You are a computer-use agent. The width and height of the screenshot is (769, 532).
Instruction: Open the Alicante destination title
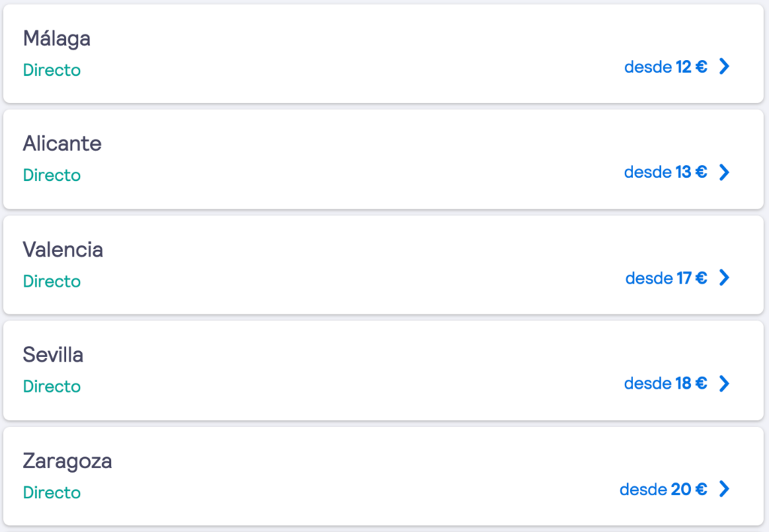62,143
